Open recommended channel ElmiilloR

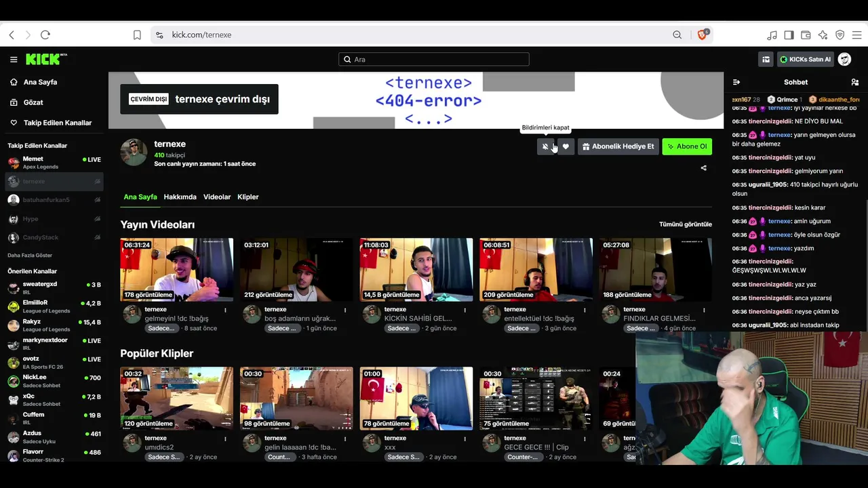coord(54,306)
